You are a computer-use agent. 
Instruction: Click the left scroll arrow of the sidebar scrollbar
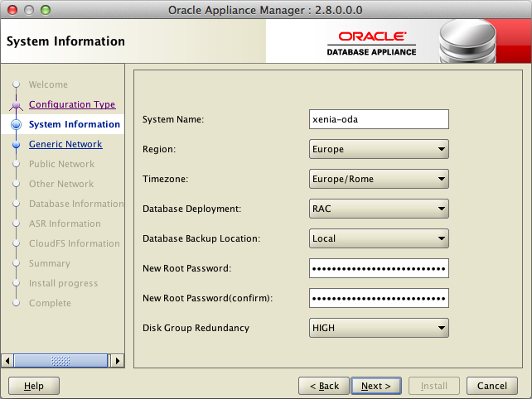7,360
